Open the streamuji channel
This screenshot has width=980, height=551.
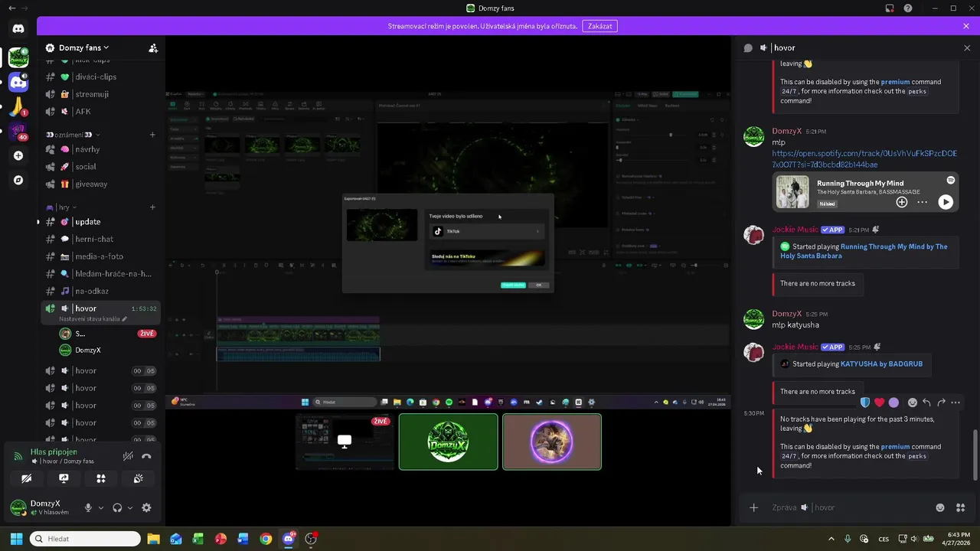click(100, 94)
